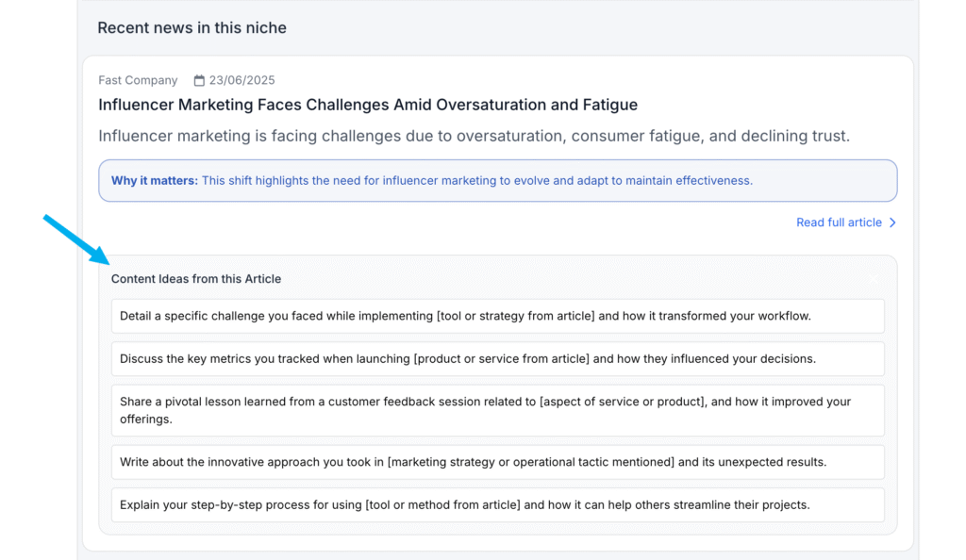Click the 23/06/2025 article date
This screenshot has height=560, width=966.
(241, 81)
